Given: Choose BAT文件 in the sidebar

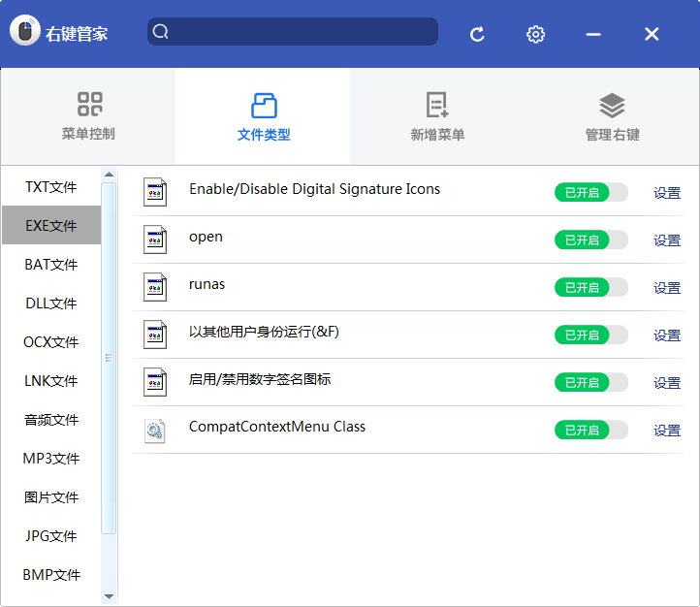Looking at the screenshot, I should click(x=51, y=264).
